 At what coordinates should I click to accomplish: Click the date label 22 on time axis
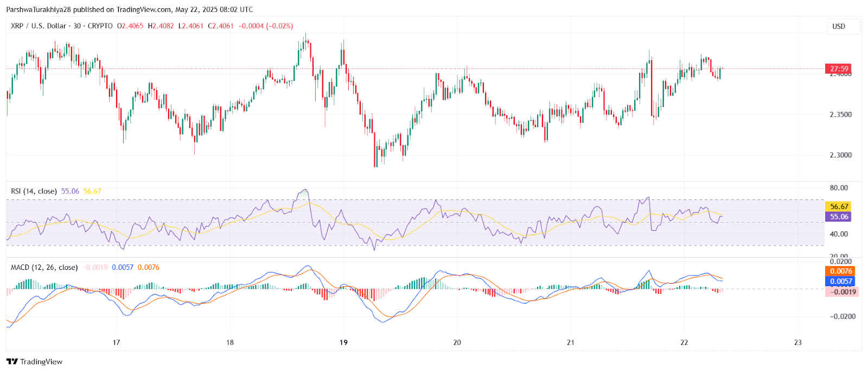click(684, 342)
